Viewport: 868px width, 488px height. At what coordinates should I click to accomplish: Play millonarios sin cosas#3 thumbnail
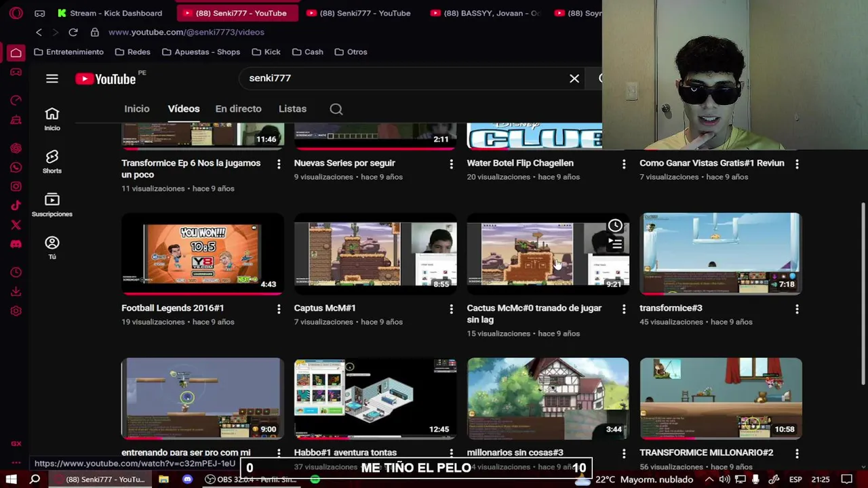(548, 399)
